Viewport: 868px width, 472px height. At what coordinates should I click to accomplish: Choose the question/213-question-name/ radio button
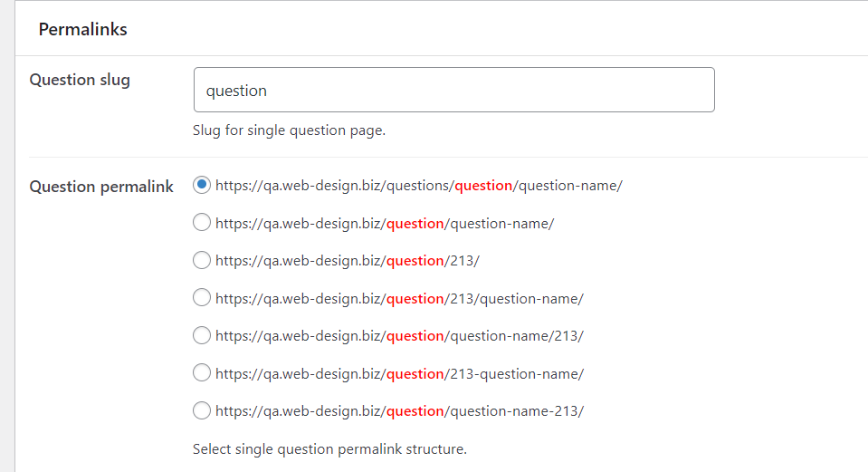(x=202, y=373)
